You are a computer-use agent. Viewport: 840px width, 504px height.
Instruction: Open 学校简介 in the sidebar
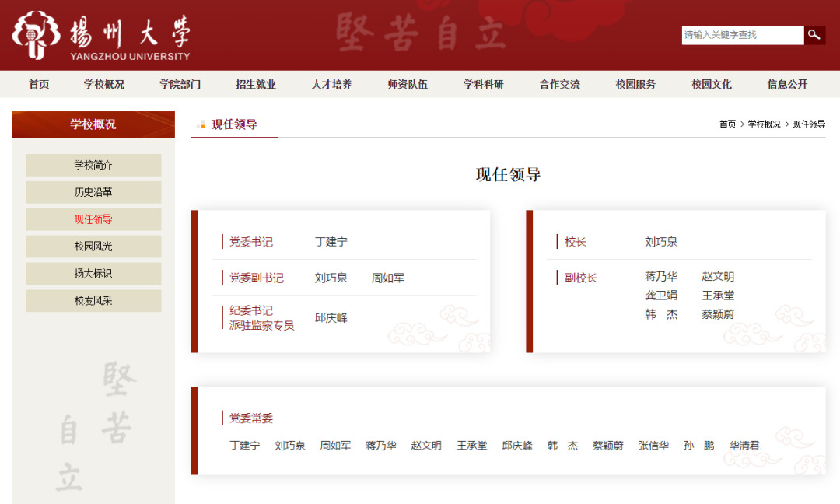point(93,165)
